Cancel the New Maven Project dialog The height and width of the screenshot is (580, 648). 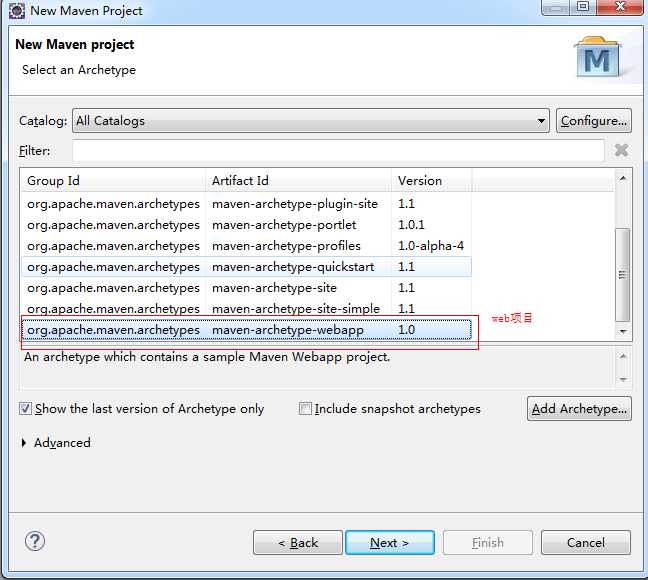tap(586, 542)
